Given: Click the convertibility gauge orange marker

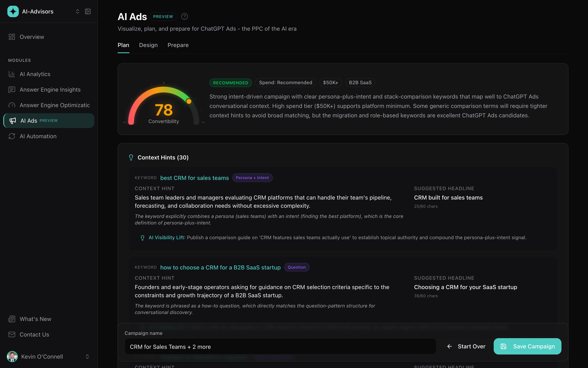Looking at the screenshot, I should pos(189,101).
